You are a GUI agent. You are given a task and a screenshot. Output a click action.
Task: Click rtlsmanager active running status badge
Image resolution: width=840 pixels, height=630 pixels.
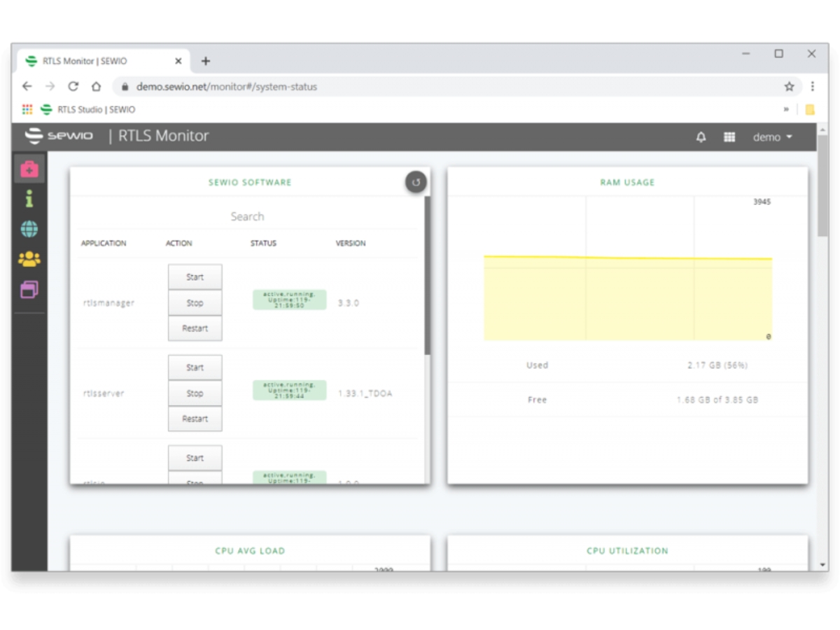(289, 300)
